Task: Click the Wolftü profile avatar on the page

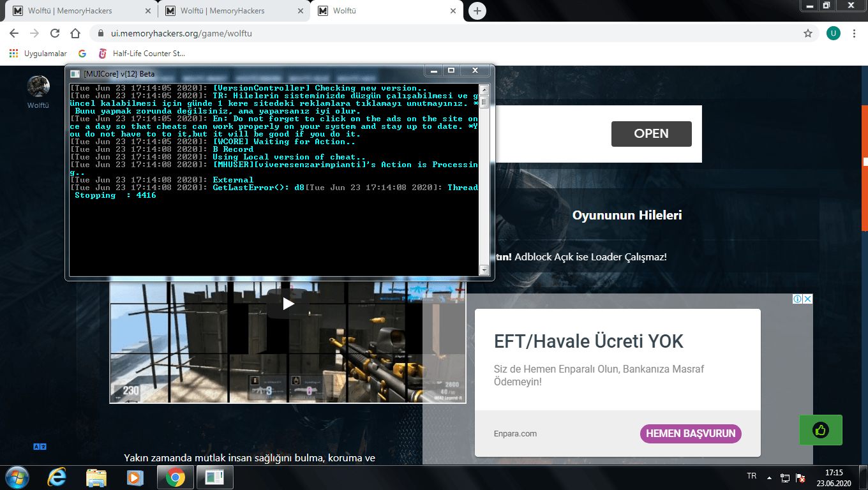Action: click(38, 86)
